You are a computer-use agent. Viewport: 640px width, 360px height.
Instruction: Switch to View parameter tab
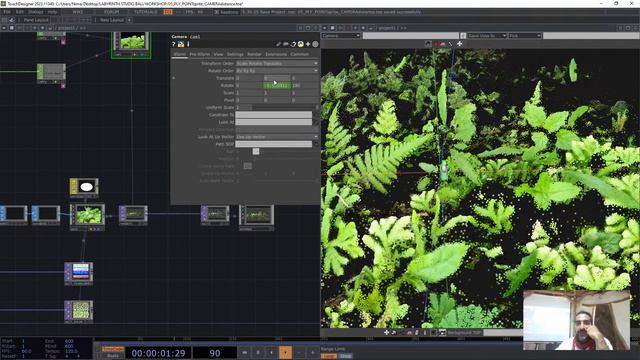pyautogui.click(x=218, y=54)
